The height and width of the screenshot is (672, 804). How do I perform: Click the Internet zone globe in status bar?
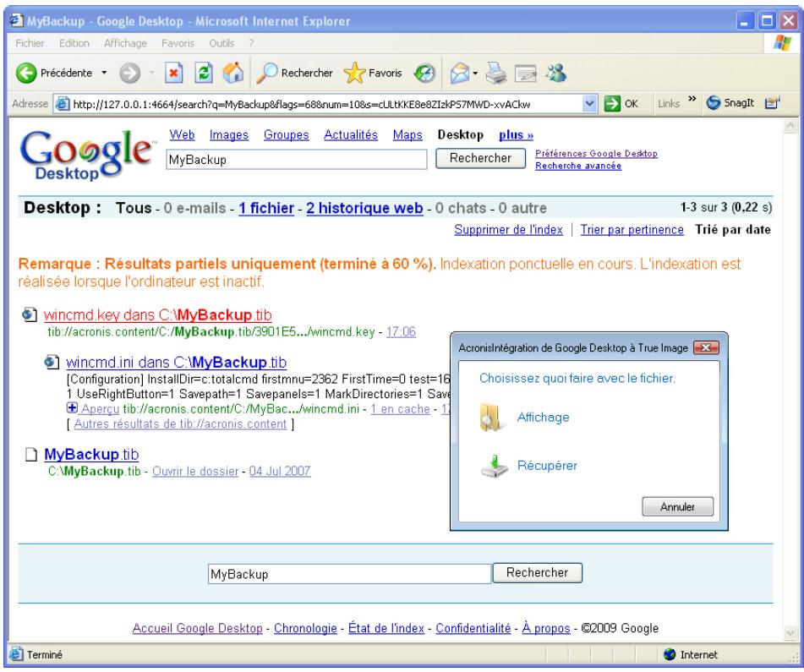click(669, 654)
